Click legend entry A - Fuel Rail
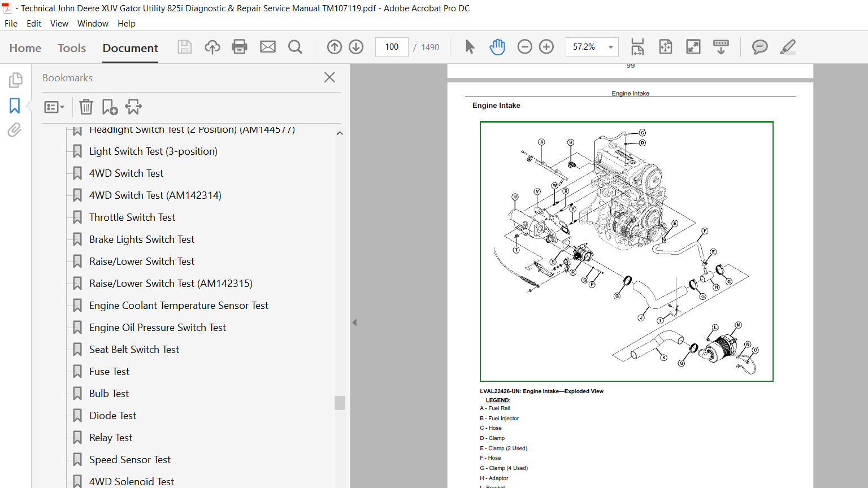This screenshot has width=868, height=488. pos(495,408)
